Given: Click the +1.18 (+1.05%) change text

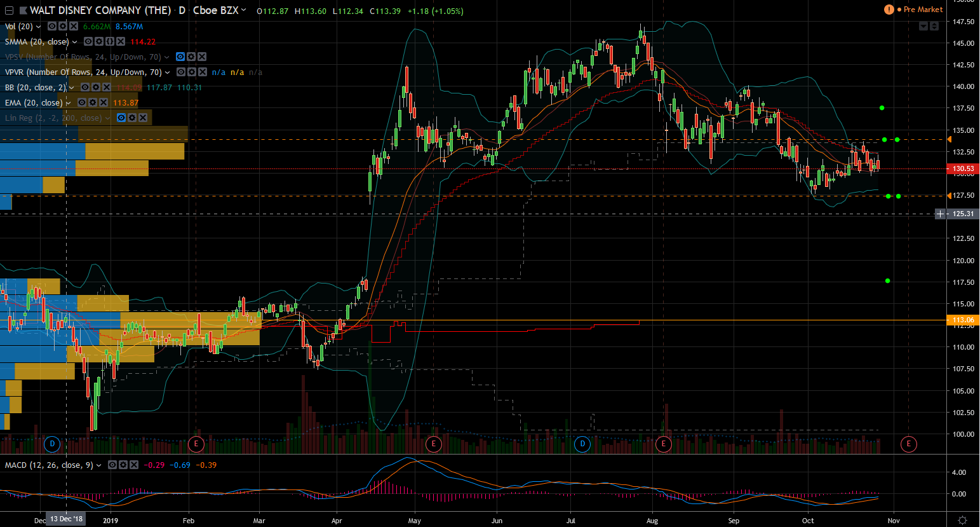Looking at the screenshot, I should tap(436, 11).
